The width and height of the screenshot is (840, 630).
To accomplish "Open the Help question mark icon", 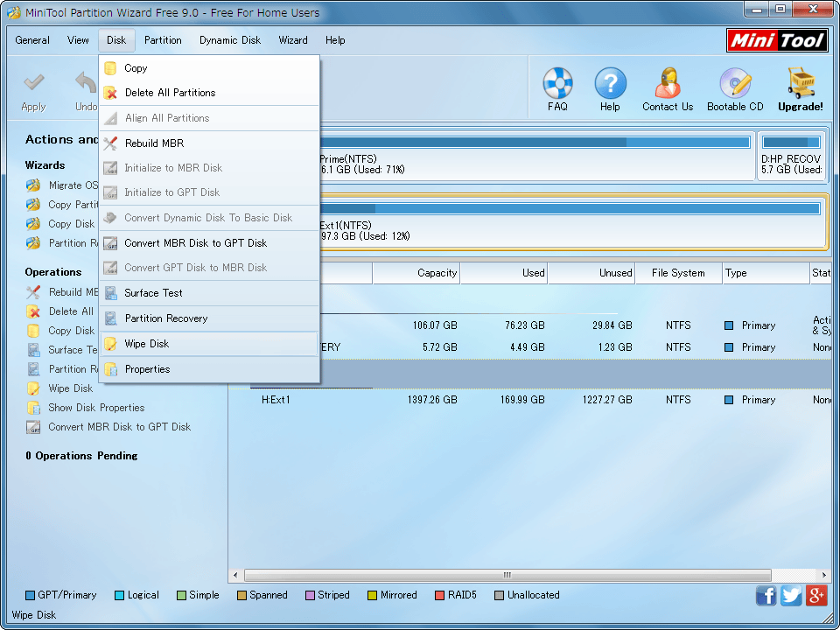I will coord(610,83).
